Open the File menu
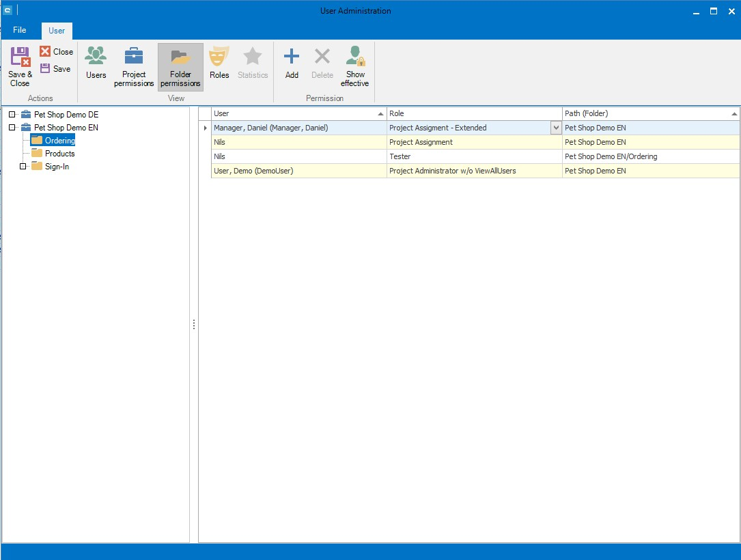The width and height of the screenshot is (741, 560). pos(20,30)
